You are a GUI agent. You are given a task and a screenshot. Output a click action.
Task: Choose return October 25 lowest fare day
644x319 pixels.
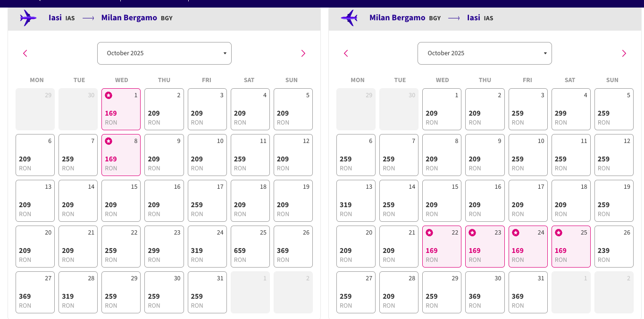[571, 247]
